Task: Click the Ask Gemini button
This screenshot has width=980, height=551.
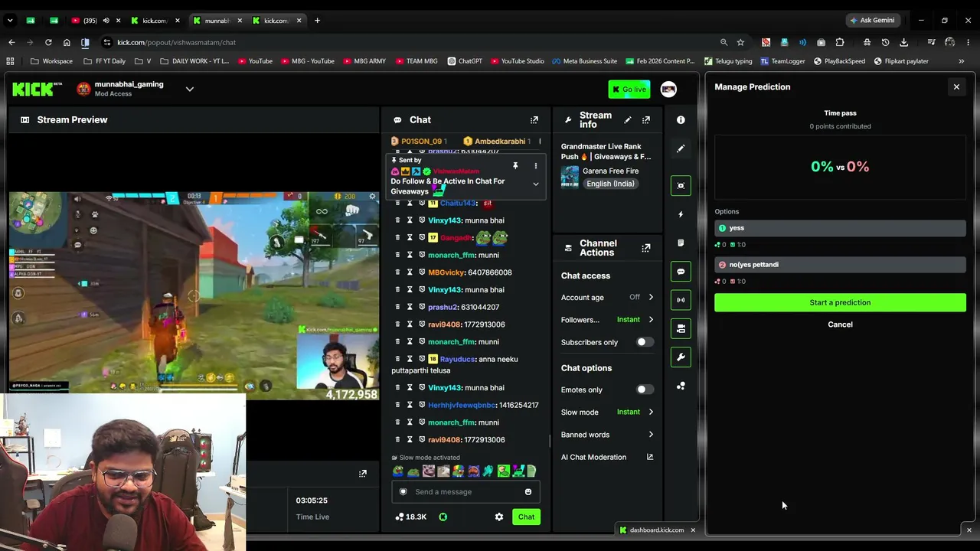Action: (871, 21)
